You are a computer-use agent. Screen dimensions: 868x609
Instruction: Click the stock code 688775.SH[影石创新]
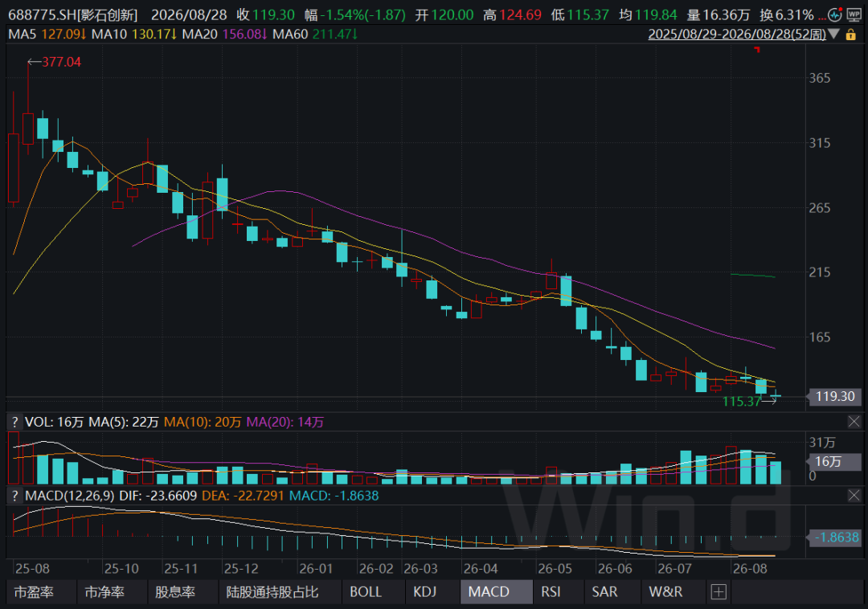pos(73,15)
